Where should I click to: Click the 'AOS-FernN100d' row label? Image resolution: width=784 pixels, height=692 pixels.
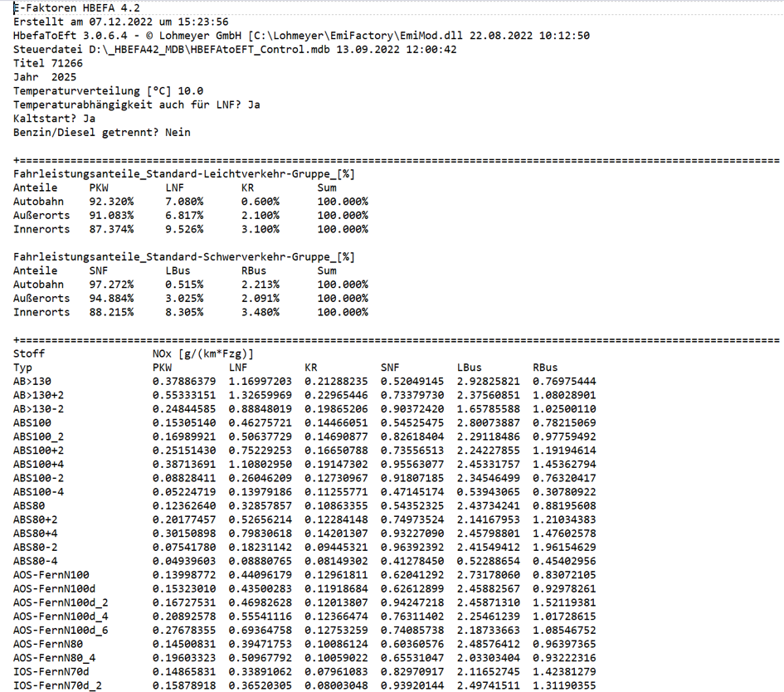(x=55, y=589)
